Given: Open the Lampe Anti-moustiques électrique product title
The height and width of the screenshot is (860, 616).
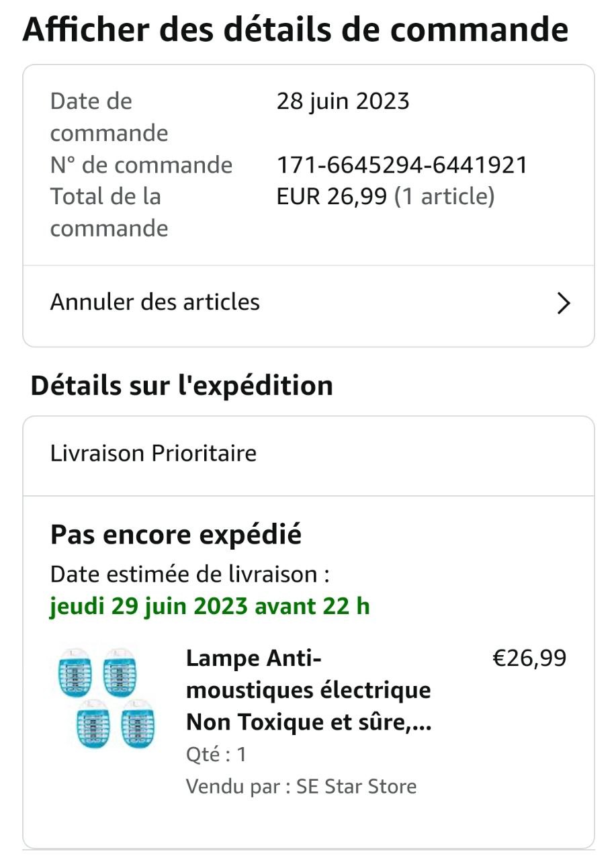Looking at the screenshot, I should (x=308, y=690).
